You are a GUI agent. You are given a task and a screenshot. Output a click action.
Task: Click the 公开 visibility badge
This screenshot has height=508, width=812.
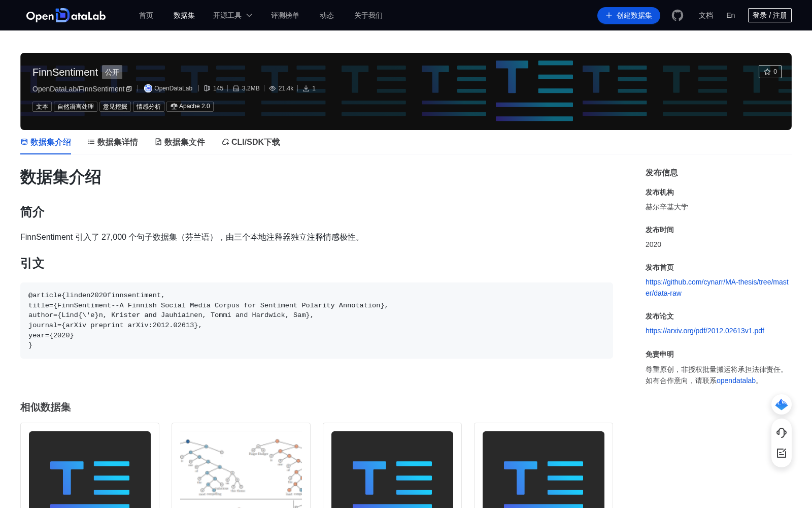[112, 72]
